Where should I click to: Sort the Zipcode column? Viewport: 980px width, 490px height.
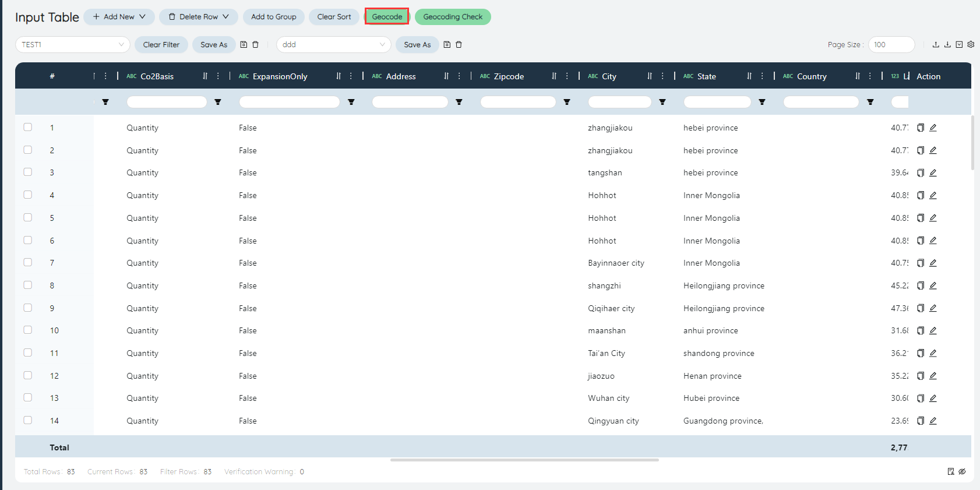pyautogui.click(x=554, y=76)
